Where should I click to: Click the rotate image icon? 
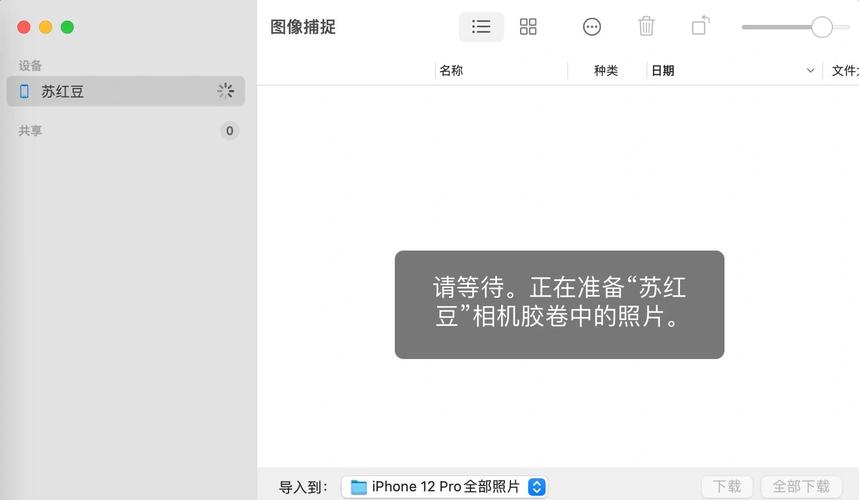701,26
